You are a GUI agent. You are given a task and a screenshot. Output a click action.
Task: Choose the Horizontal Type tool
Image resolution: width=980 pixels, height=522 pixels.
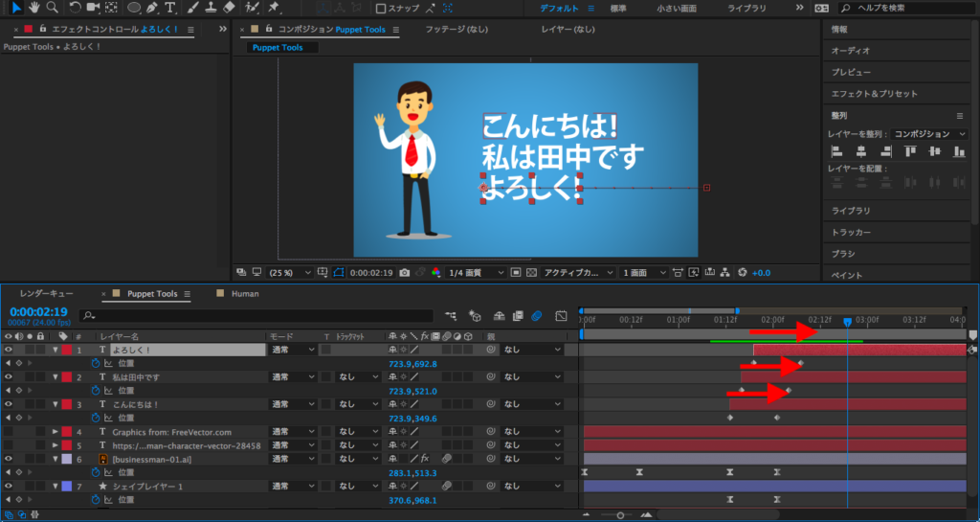click(172, 8)
